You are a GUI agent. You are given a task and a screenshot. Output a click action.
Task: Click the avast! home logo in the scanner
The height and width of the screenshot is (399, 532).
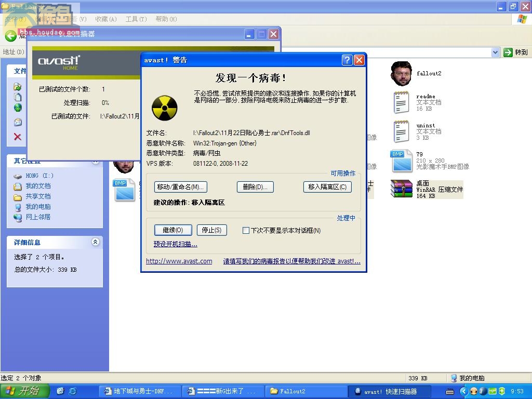pyautogui.click(x=59, y=62)
